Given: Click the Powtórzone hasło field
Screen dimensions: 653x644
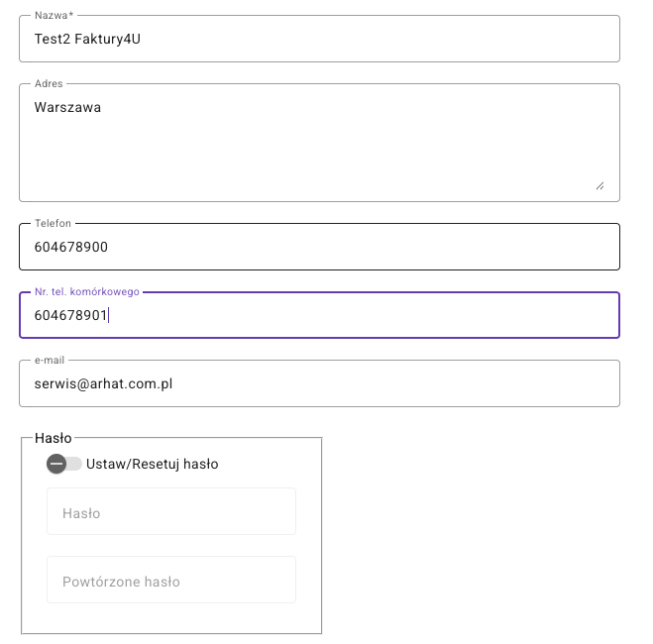Looking at the screenshot, I should tap(171, 581).
